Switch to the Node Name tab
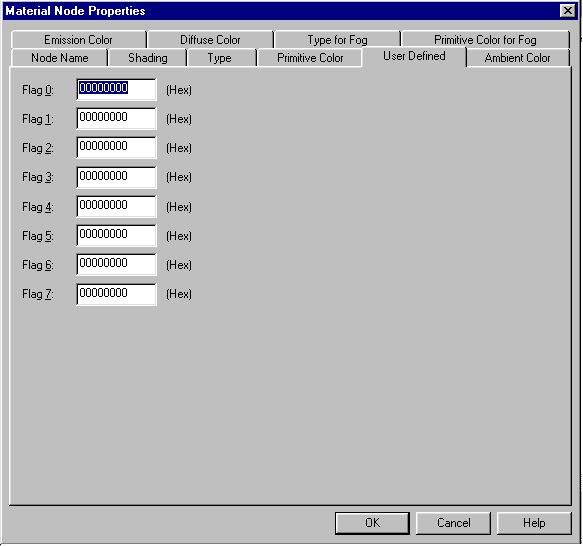The height and width of the screenshot is (546, 583). point(59,58)
